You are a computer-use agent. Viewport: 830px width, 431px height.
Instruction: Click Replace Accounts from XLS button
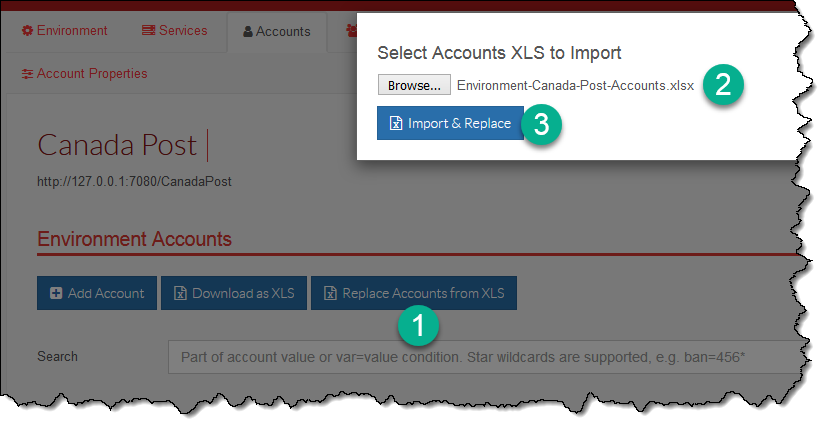click(414, 293)
